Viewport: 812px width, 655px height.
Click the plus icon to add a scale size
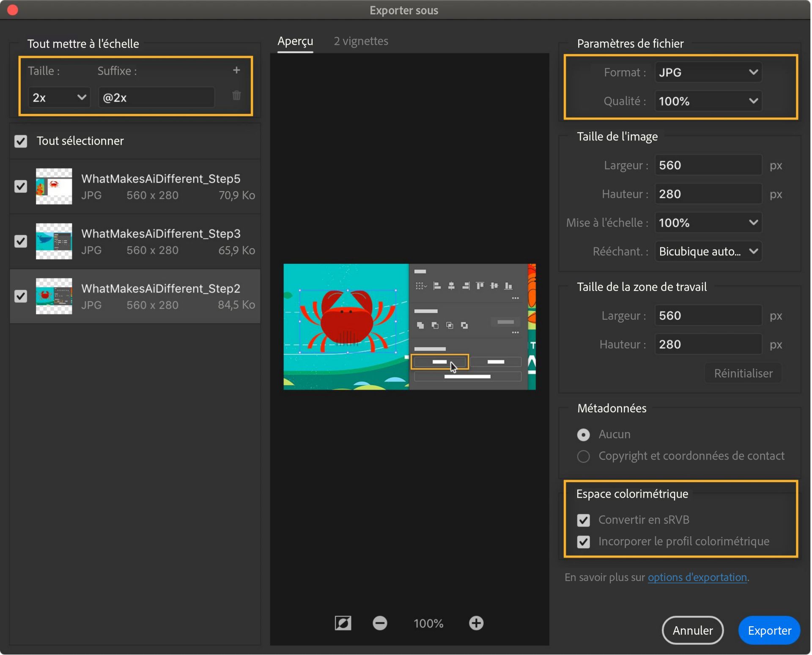point(236,70)
